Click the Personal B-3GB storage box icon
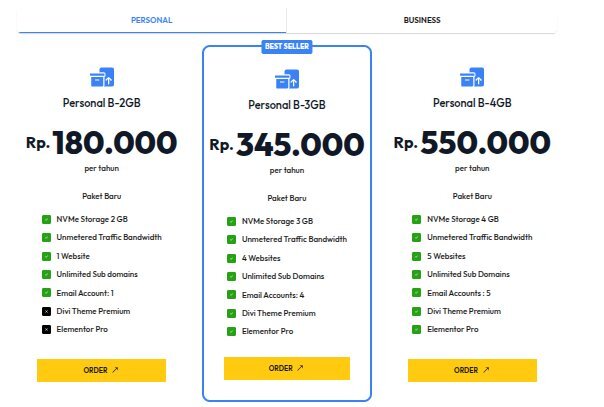604x407 pixels. point(288,79)
